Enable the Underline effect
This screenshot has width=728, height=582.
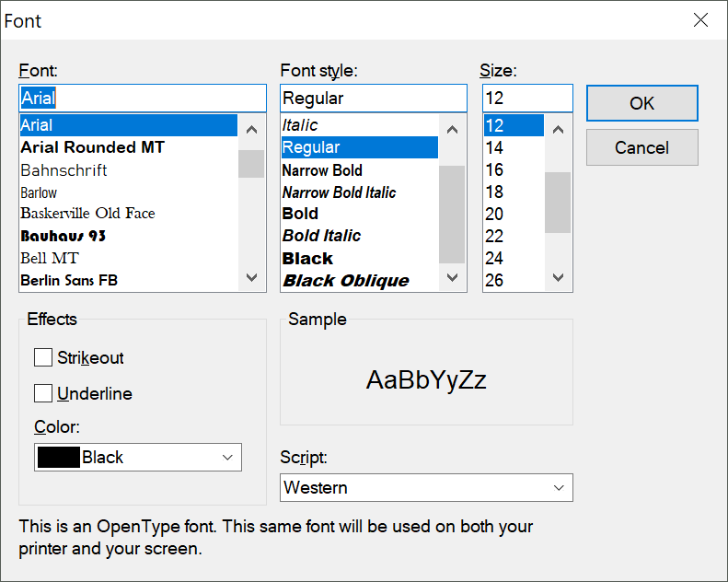tap(43, 394)
